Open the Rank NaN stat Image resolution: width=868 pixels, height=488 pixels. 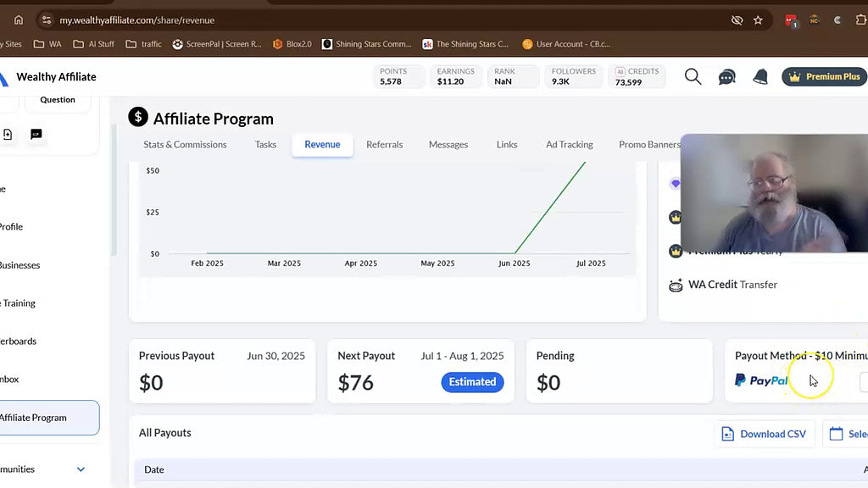[513, 76]
